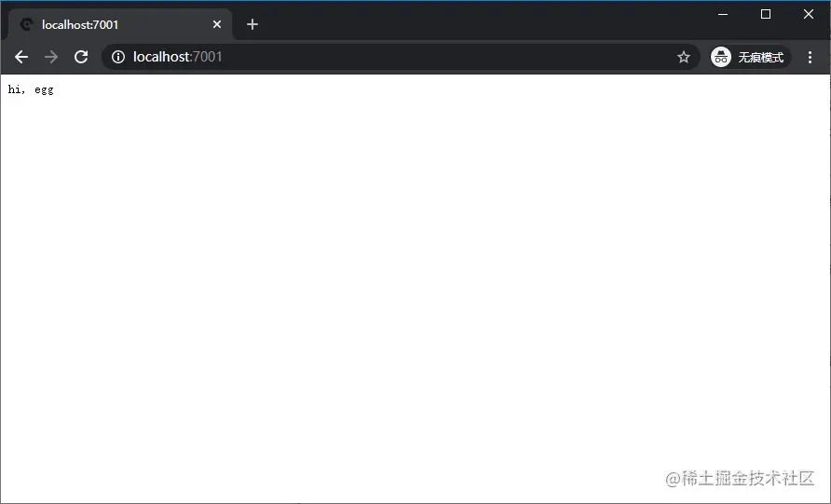View site information icon in address bar

tap(118, 57)
